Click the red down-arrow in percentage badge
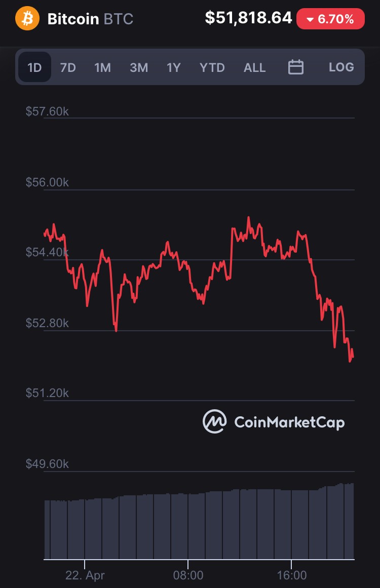380x588 pixels. pyautogui.click(x=310, y=19)
